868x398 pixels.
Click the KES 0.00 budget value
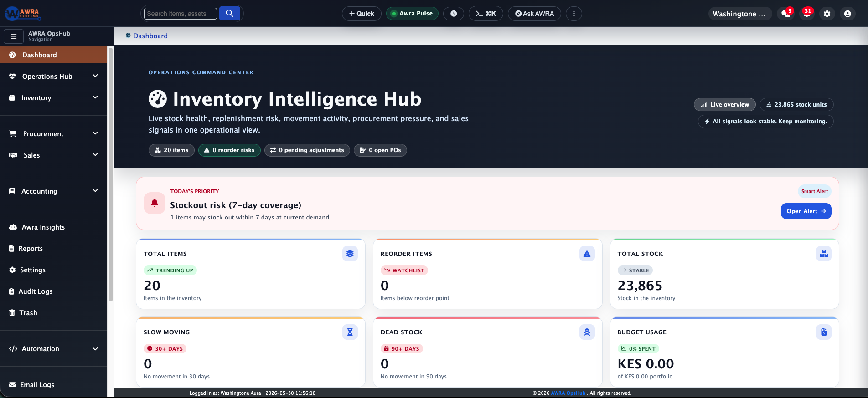click(646, 364)
